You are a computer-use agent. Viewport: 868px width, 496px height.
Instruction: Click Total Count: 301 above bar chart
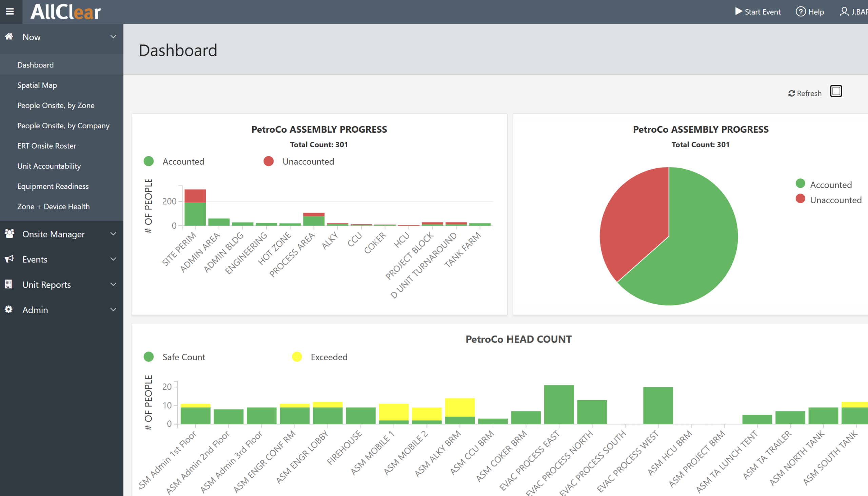(x=319, y=145)
